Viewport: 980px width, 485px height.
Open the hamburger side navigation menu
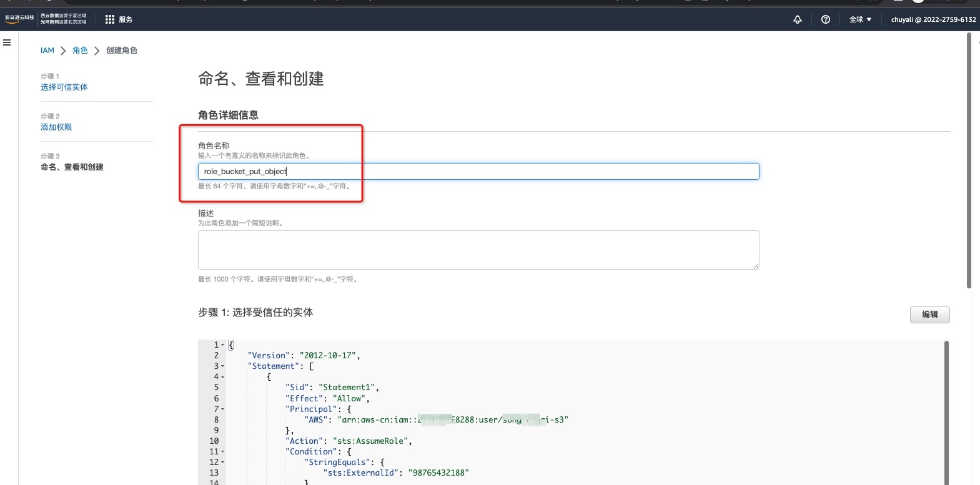tap(7, 42)
